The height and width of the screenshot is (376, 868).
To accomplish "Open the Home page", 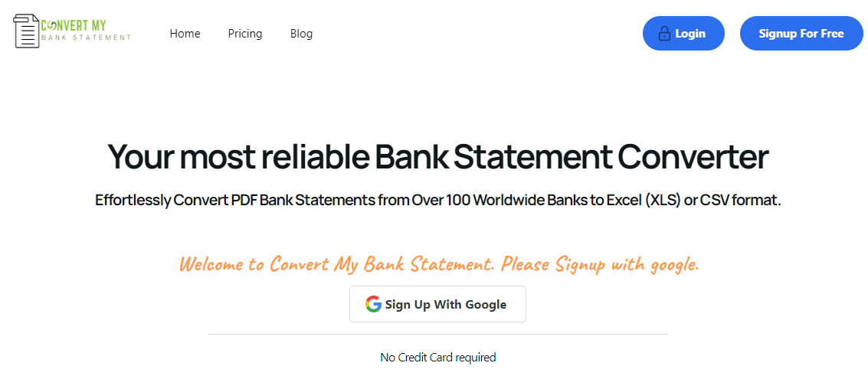I will click(x=185, y=34).
